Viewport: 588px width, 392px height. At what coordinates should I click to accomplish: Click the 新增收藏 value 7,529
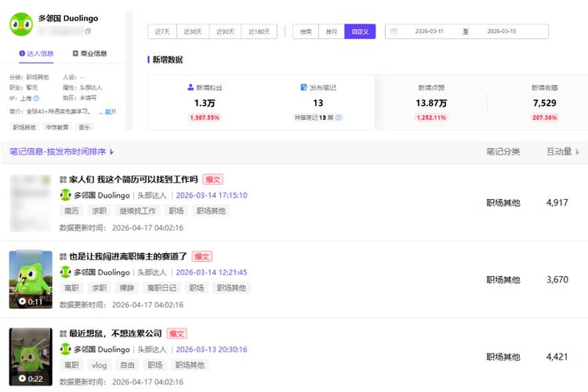click(x=545, y=103)
